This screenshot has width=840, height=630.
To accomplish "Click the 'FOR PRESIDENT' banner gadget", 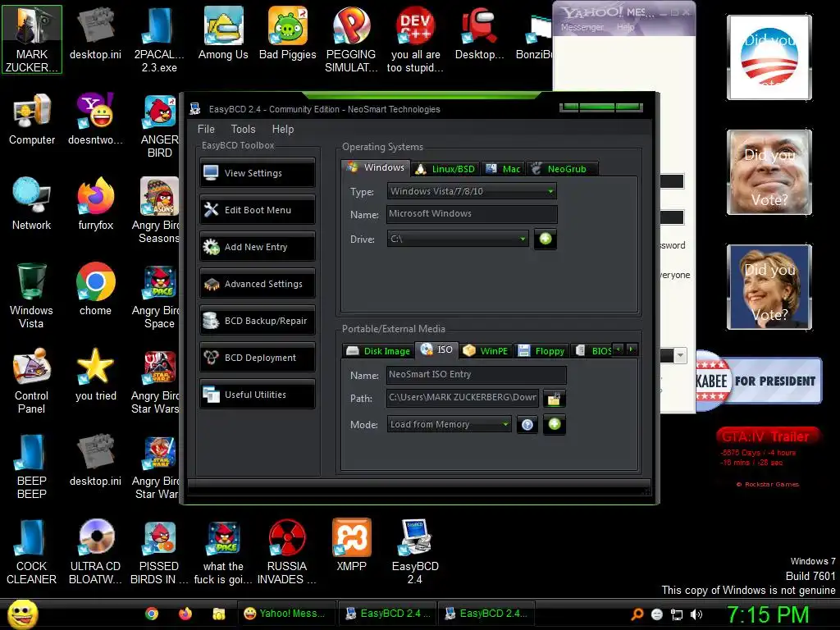I will pyautogui.click(x=759, y=381).
